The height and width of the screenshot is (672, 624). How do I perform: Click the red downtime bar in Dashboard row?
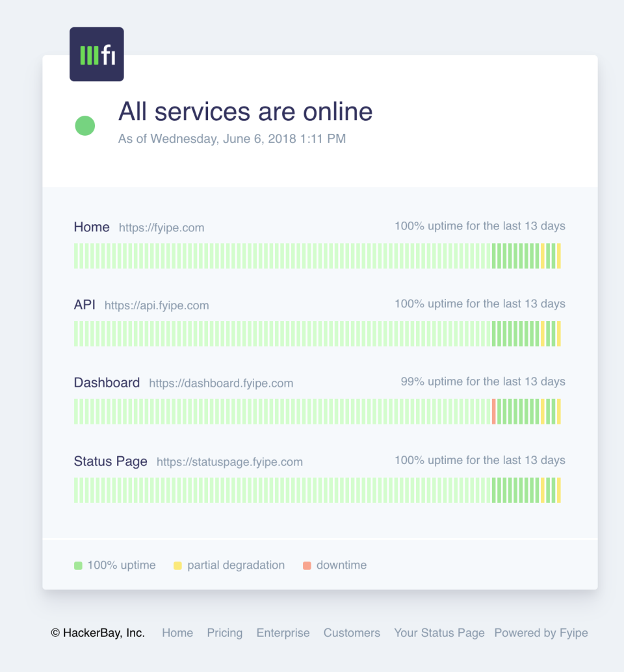click(494, 411)
